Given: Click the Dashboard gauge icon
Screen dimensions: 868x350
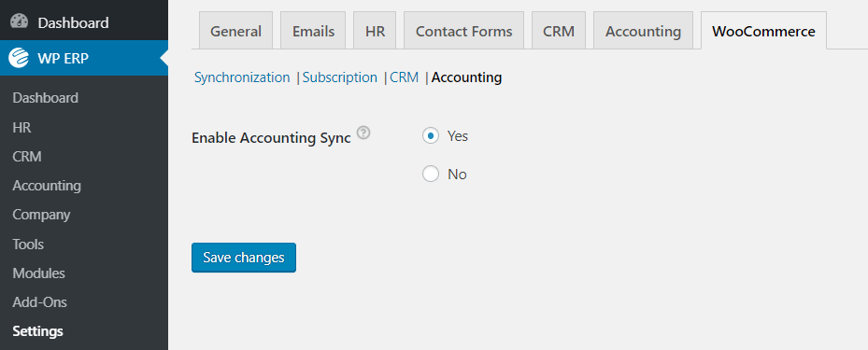Looking at the screenshot, I should [19, 22].
